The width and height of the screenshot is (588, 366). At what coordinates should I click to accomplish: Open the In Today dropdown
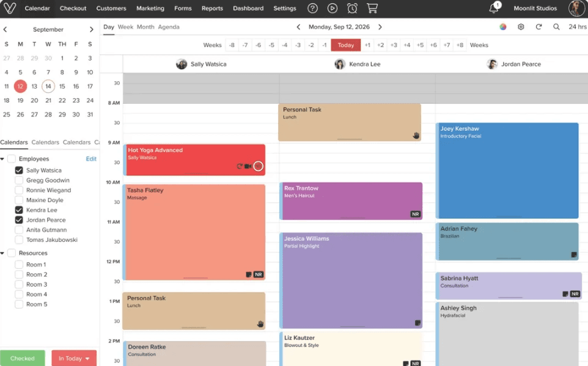click(74, 358)
